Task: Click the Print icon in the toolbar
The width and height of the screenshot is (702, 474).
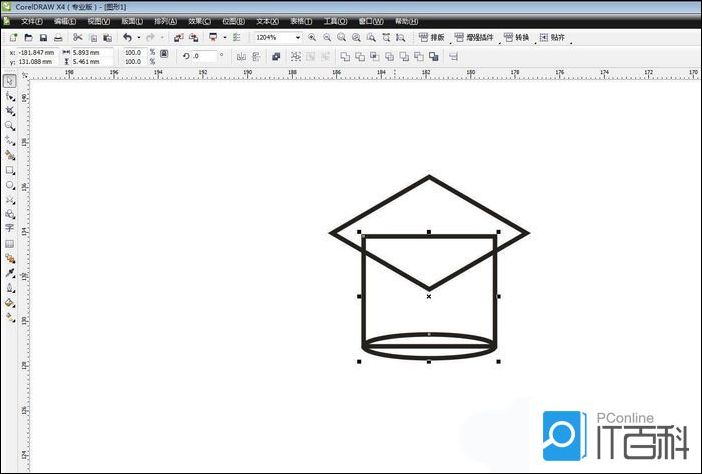Action: pos(58,37)
